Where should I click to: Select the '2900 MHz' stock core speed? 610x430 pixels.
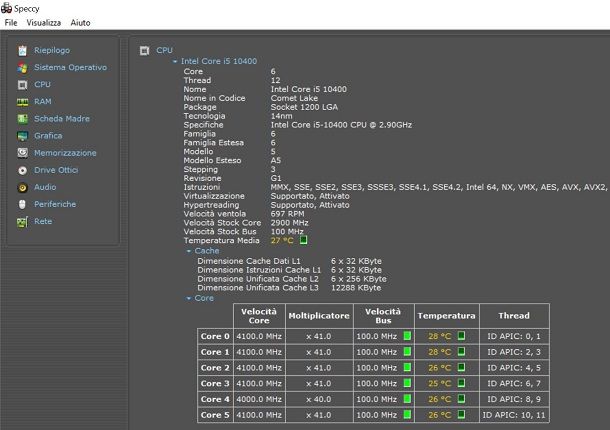(289, 223)
